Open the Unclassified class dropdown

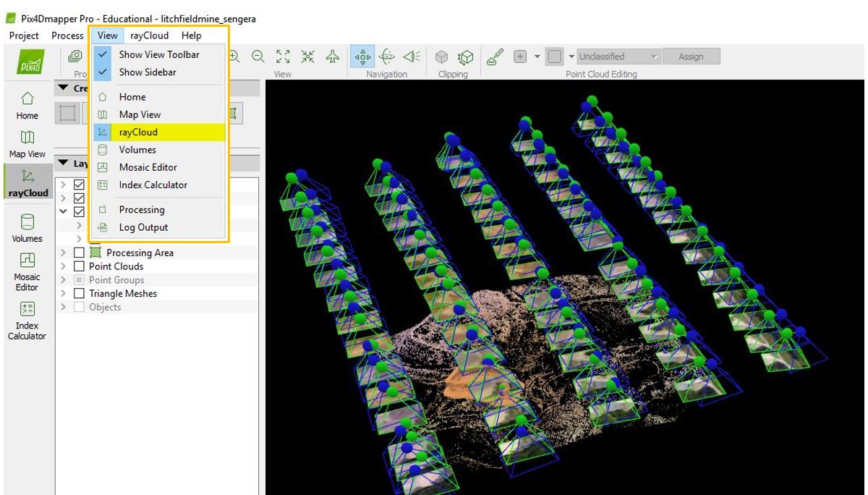tap(618, 56)
